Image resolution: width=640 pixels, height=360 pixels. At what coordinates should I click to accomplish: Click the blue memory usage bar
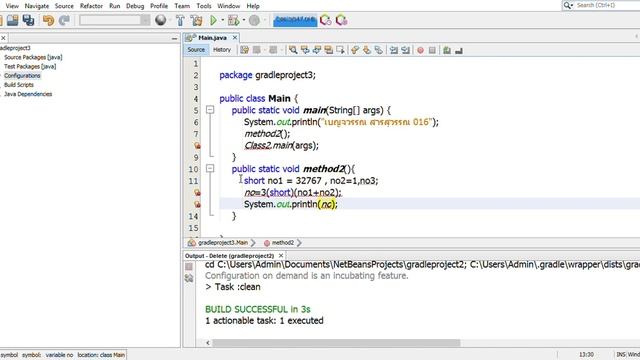tap(295, 20)
